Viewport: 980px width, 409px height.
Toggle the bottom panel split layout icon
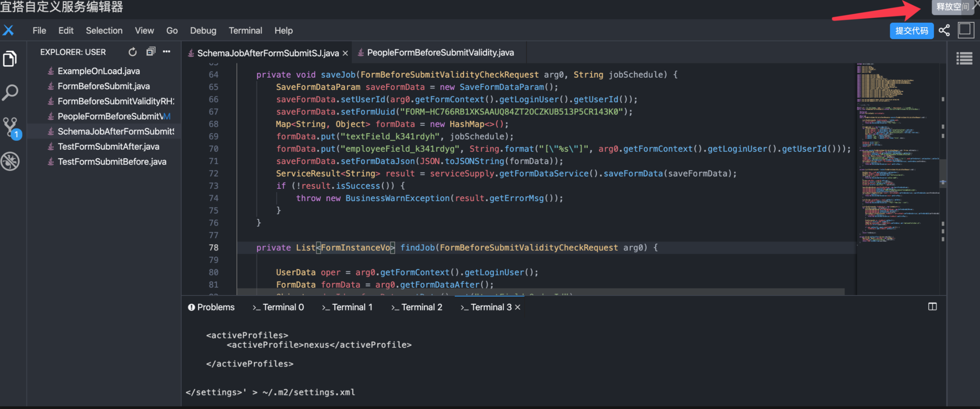point(932,307)
